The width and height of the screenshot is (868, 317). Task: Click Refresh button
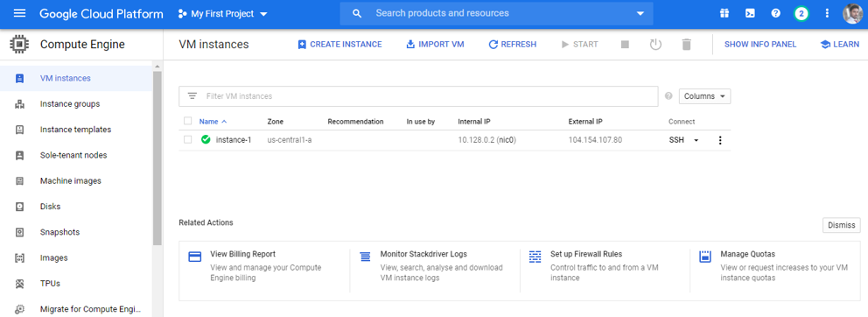[513, 45]
